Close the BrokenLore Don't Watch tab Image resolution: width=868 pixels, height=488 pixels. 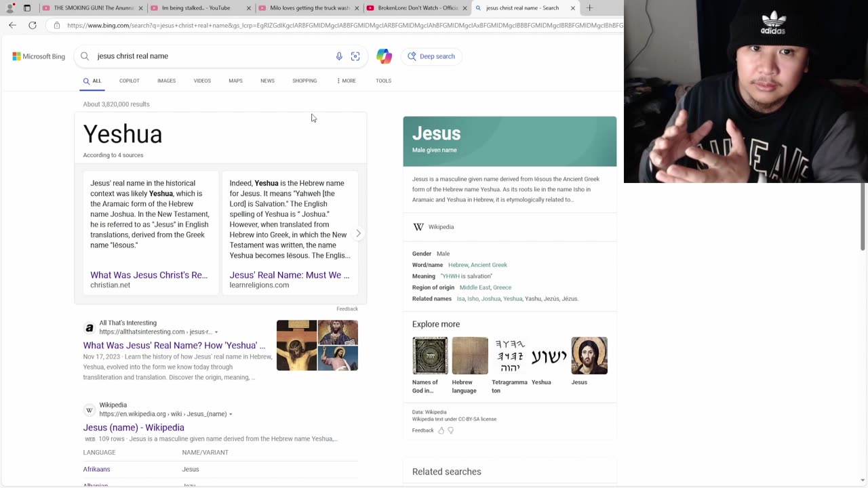point(465,8)
